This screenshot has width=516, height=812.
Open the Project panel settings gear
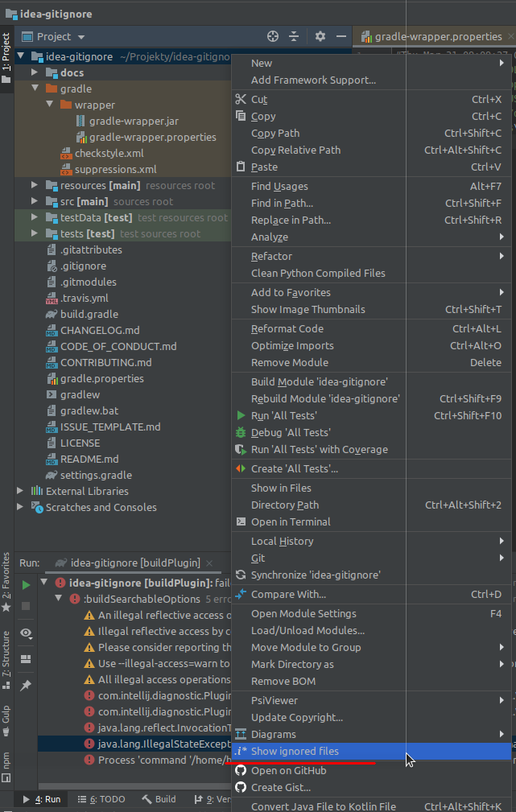pyautogui.click(x=319, y=36)
